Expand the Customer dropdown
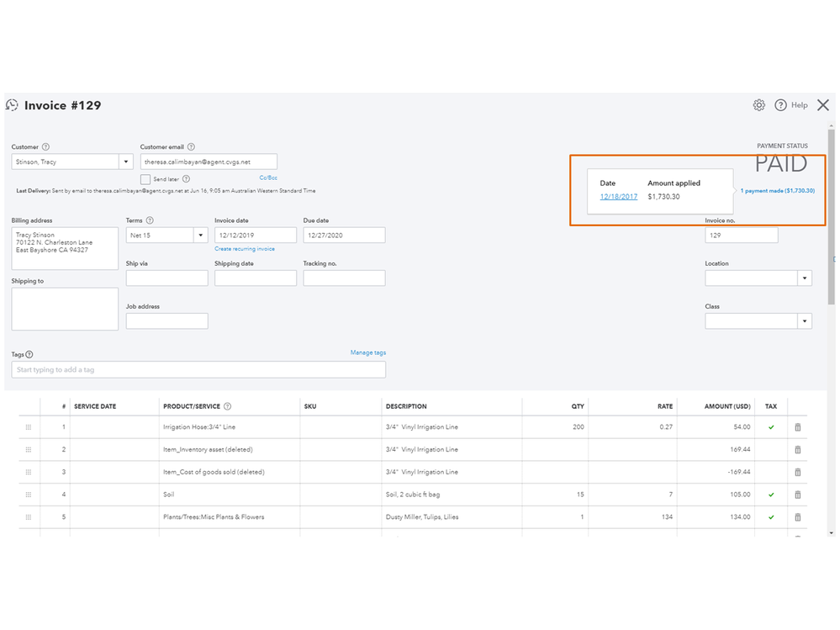This screenshot has width=840, height=630. 126,161
